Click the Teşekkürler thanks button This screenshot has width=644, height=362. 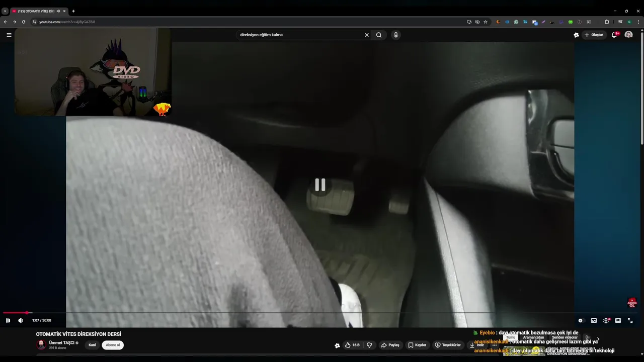pyautogui.click(x=448, y=345)
